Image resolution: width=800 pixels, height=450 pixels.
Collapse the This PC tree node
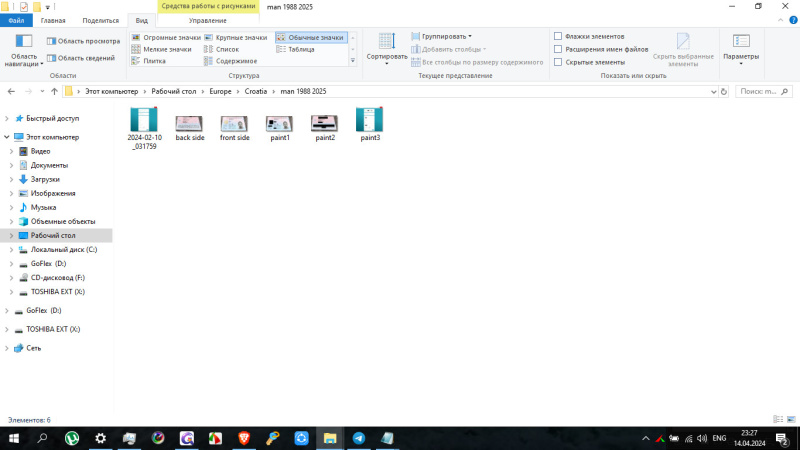[x=8, y=137]
